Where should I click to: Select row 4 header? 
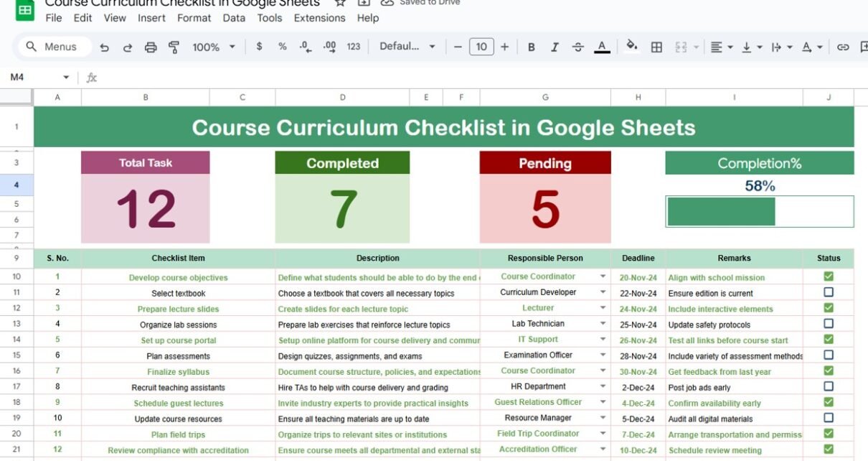click(16, 185)
